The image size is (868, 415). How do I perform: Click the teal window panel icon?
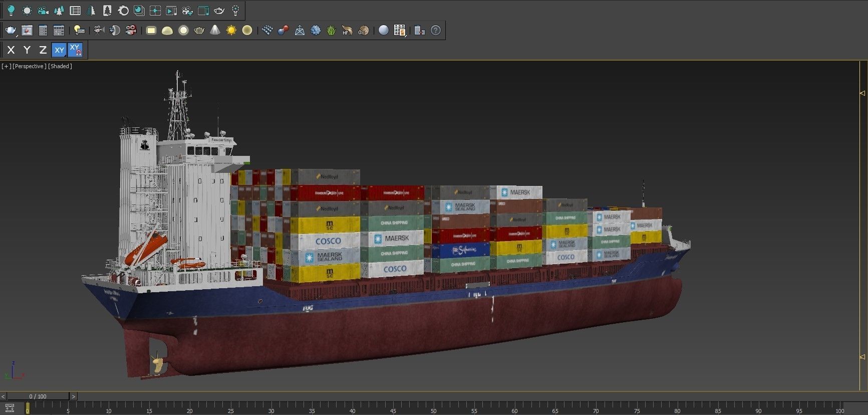203,10
